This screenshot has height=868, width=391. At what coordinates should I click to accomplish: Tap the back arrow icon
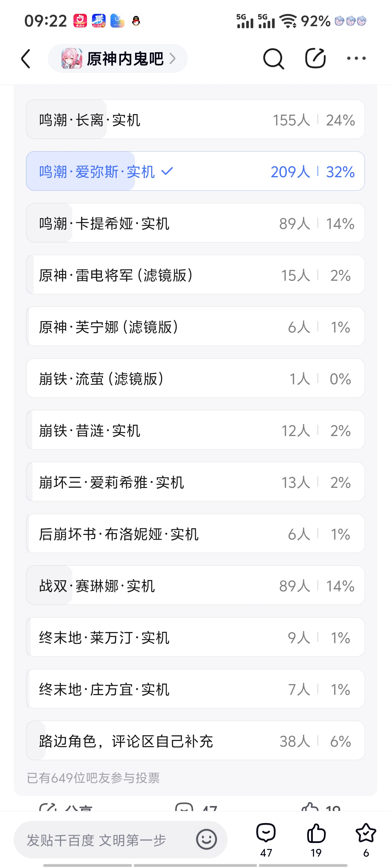click(26, 59)
